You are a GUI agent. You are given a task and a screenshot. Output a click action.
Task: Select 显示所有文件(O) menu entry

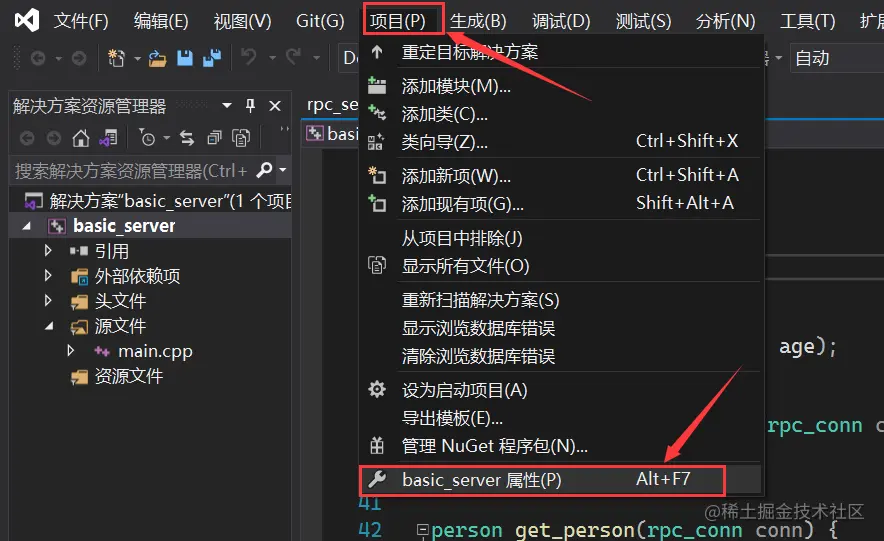[560, 265]
